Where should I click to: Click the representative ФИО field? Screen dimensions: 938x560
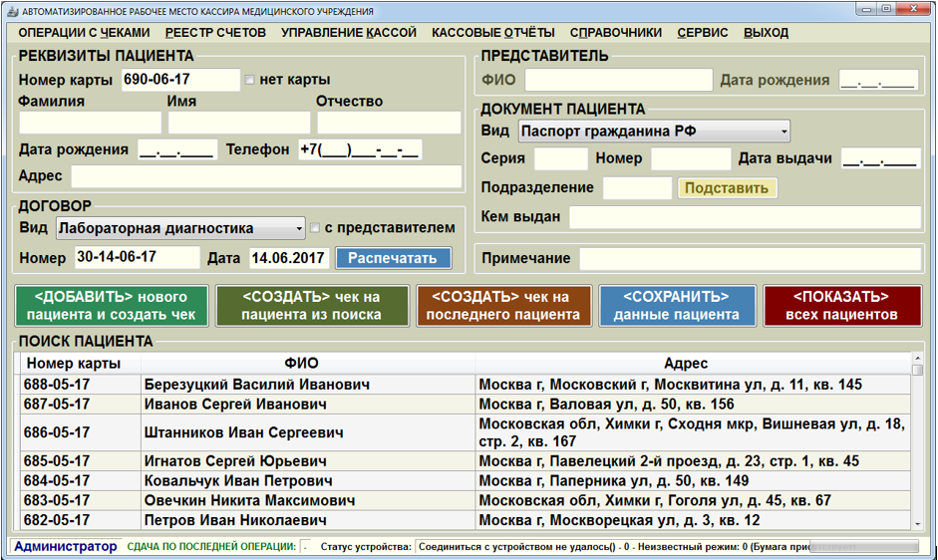[619, 80]
